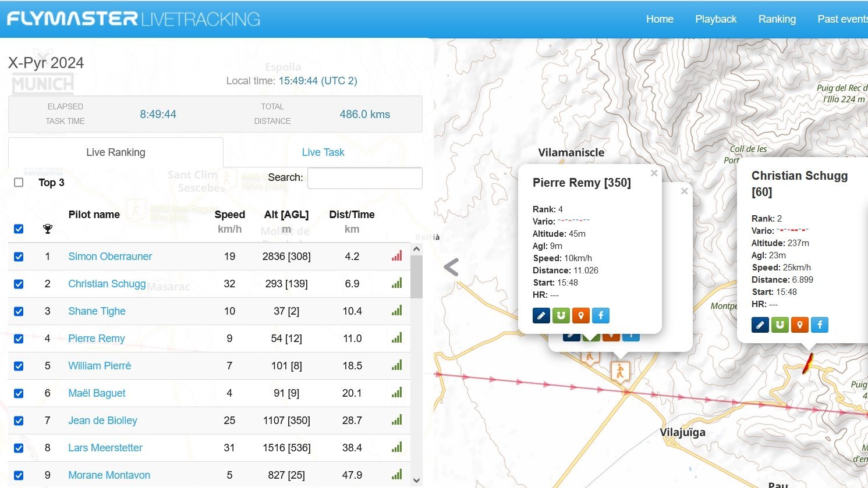Click signal bars icon for Pierre Remy row
The height and width of the screenshot is (488, 868).
[397, 338]
